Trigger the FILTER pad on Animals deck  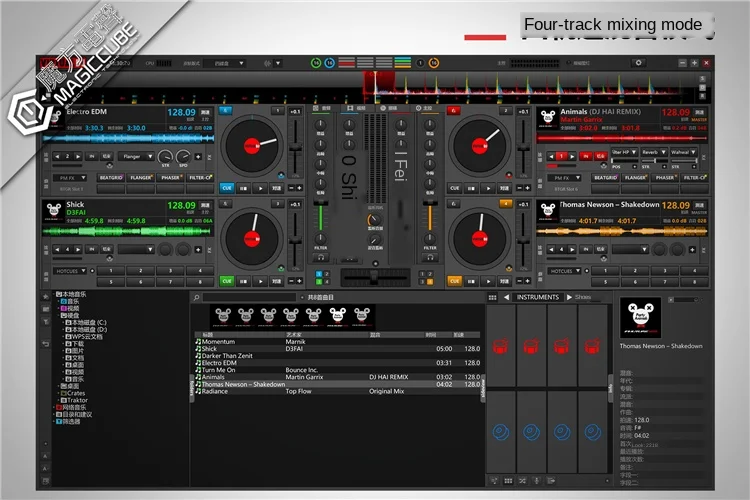pos(695,178)
